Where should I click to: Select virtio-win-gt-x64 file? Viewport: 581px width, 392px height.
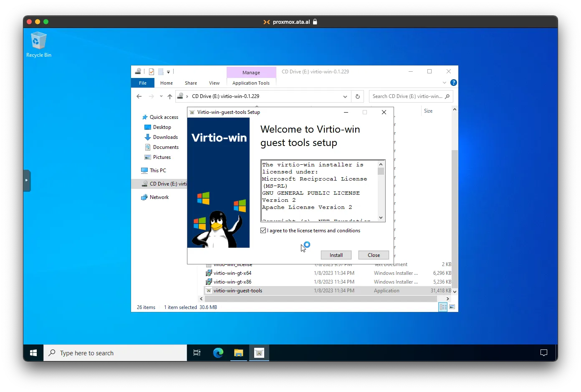pos(232,273)
